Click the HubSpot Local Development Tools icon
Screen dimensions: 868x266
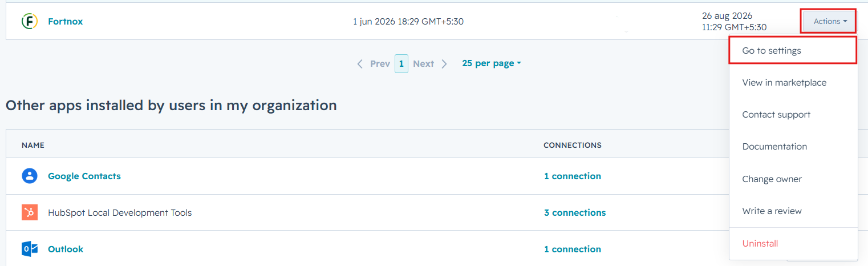coord(30,212)
